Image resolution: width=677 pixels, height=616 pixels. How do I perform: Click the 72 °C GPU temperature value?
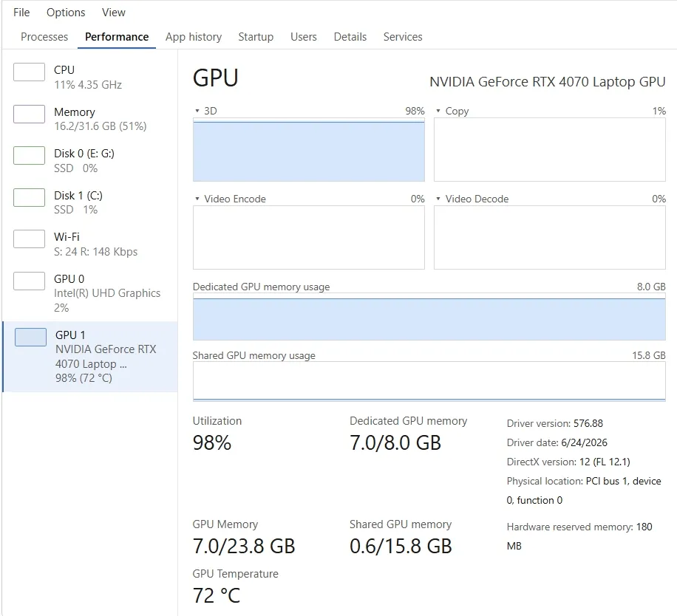pos(217,596)
